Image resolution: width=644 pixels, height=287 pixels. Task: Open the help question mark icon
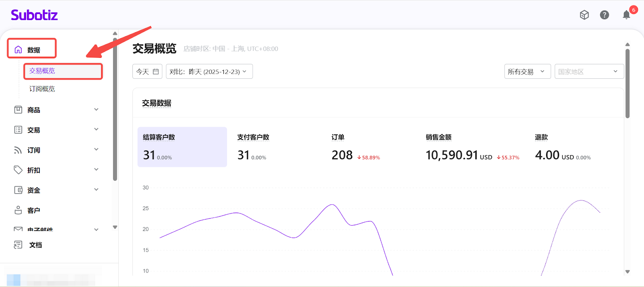tap(604, 15)
